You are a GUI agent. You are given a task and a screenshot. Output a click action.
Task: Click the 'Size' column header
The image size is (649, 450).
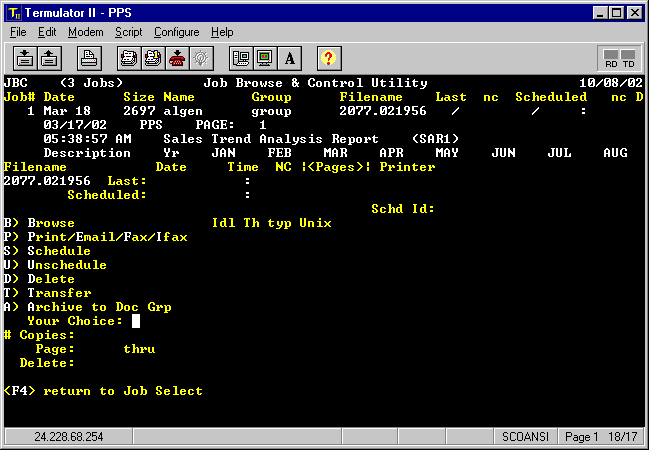coord(139,97)
